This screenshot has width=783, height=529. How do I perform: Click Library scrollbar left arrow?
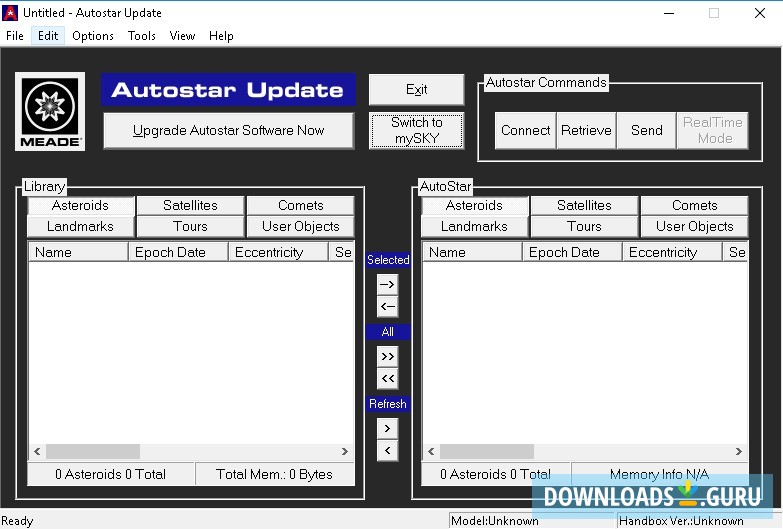37,452
